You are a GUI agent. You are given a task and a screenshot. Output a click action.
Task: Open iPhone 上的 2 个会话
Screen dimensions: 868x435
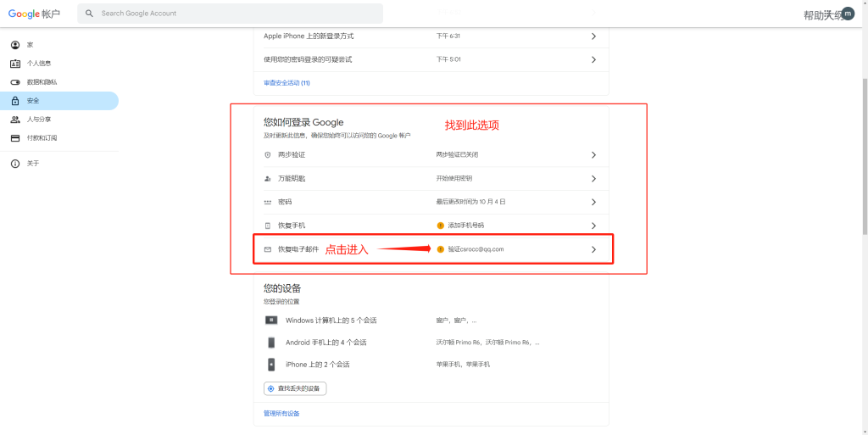[318, 365]
